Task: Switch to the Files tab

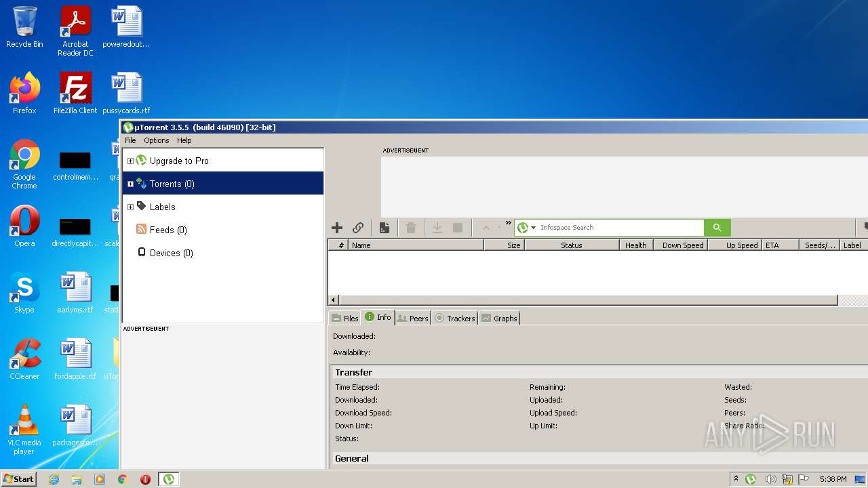Action: [x=344, y=318]
